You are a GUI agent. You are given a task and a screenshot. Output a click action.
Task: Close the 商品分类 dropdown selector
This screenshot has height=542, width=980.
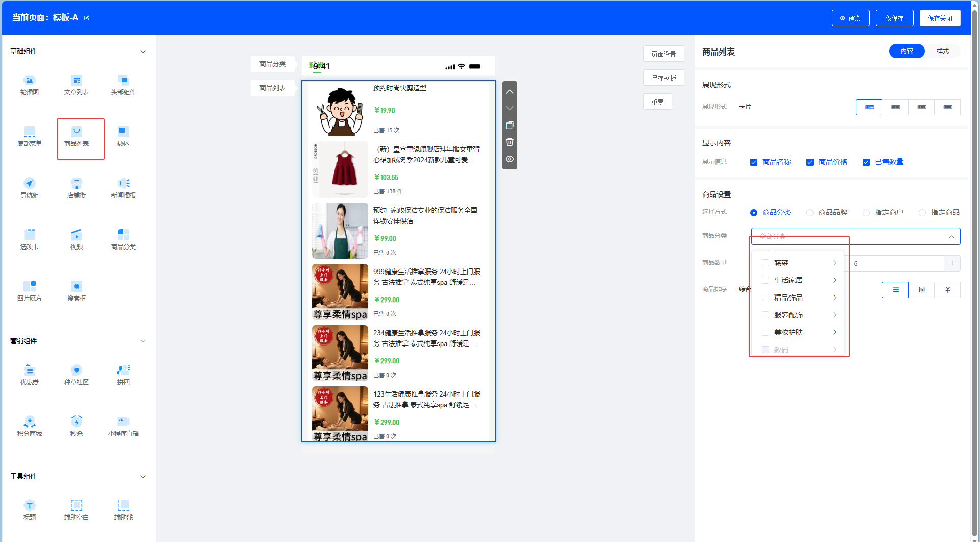[951, 237]
